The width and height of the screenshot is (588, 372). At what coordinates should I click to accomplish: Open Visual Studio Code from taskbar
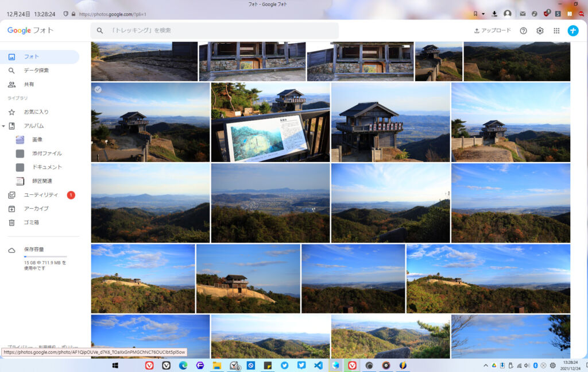click(318, 365)
